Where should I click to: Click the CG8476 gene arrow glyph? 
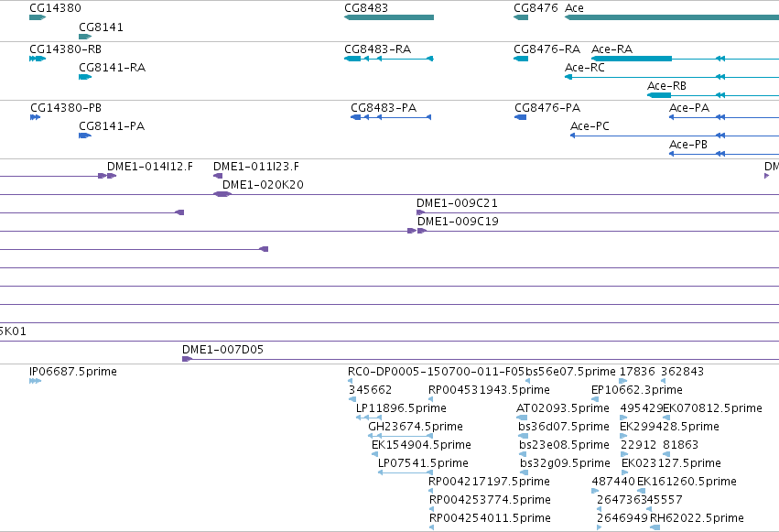coord(521,17)
